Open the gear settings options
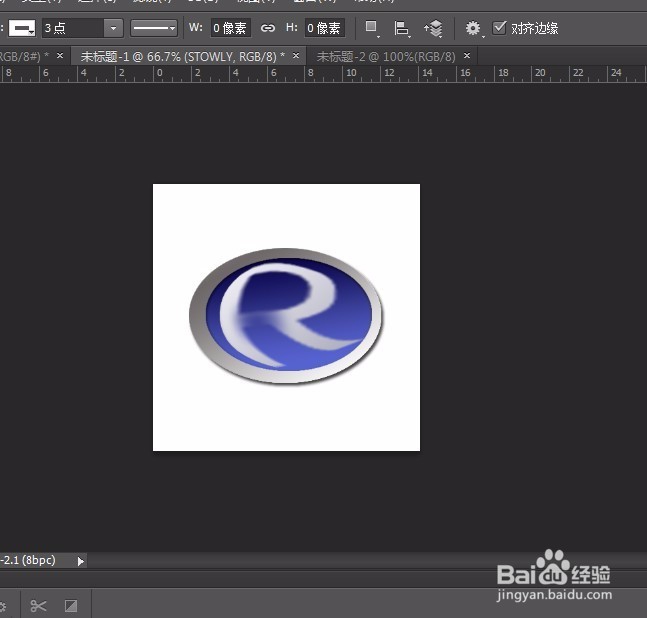The height and width of the screenshot is (618, 647). click(473, 28)
